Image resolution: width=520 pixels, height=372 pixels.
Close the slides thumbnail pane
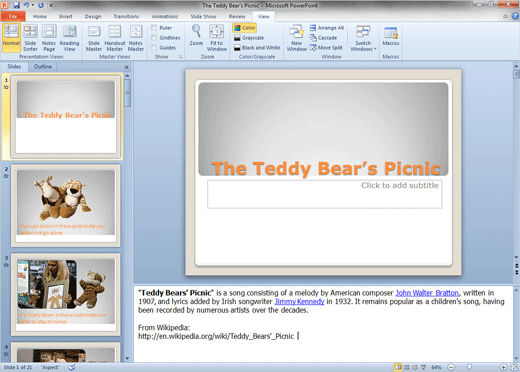(127, 67)
